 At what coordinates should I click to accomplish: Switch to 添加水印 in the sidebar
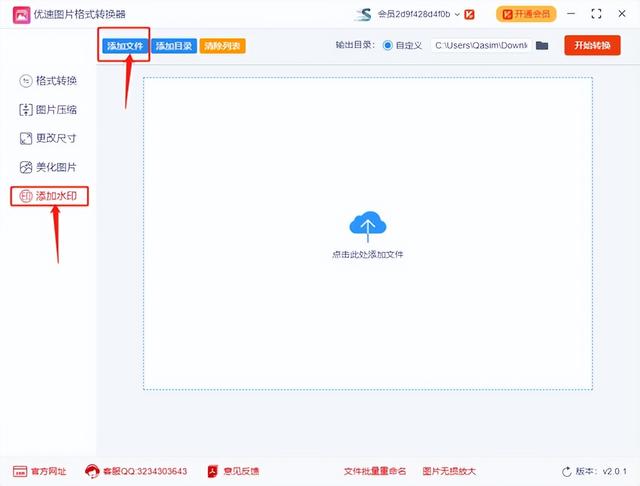coord(49,196)
